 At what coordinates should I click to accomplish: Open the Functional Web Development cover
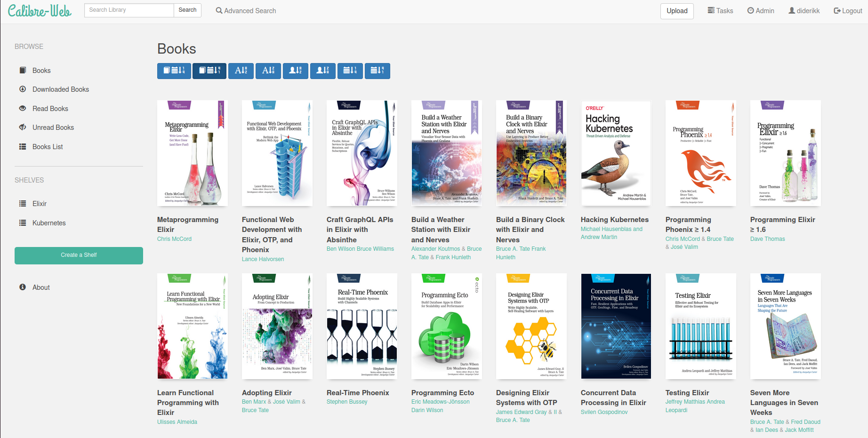pos(277,153)
